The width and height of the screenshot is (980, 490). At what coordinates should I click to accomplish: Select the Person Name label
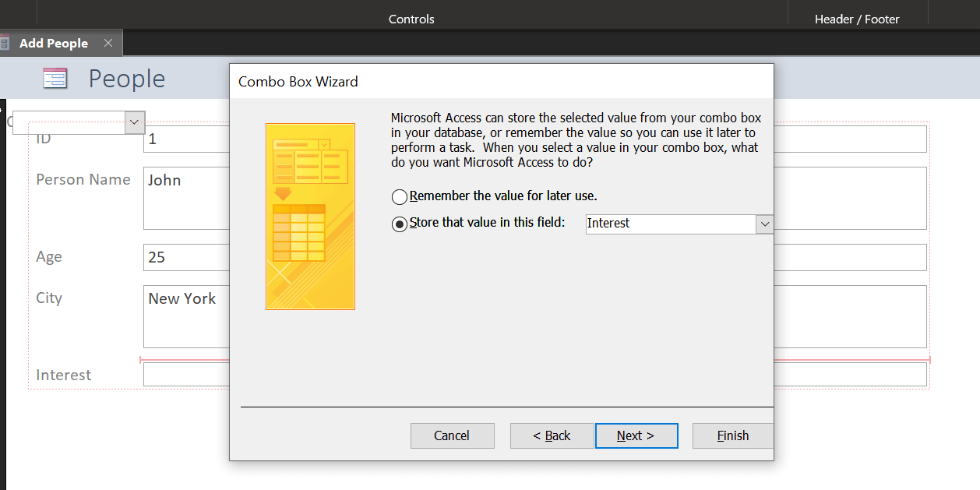click(83, 180)
